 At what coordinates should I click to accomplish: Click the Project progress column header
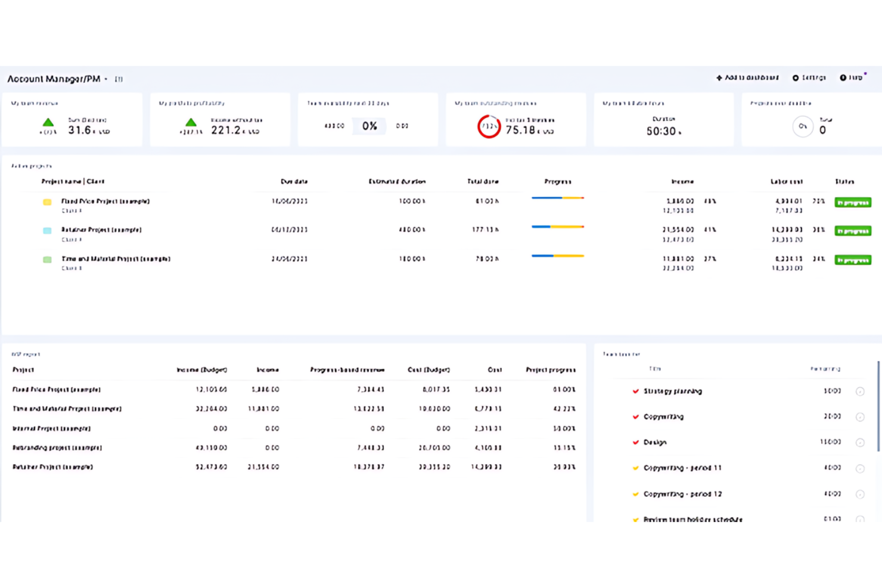click(551, 370)
